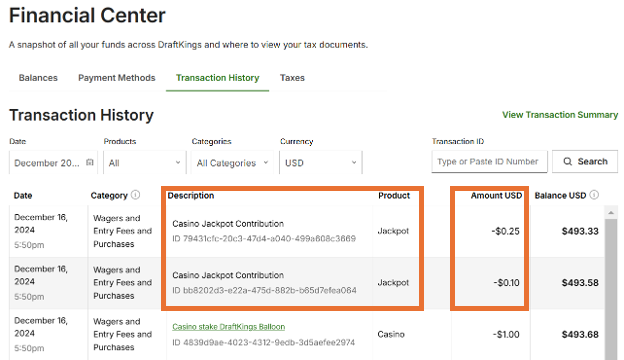Viewport: 624px width, 360px height.
Task: Click Casino product cell
Action: 391,335
